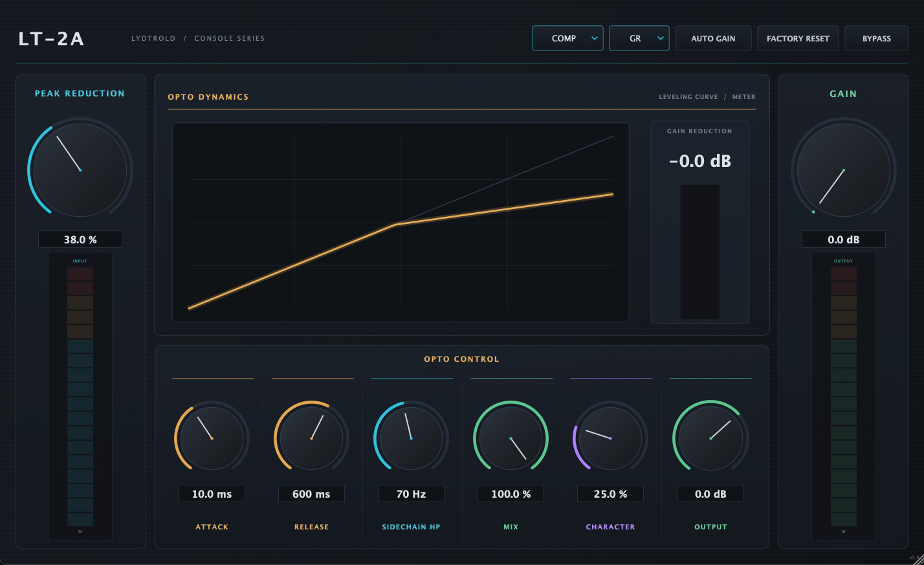Click the 70 Hz sidechain value field

click(411, 494)
